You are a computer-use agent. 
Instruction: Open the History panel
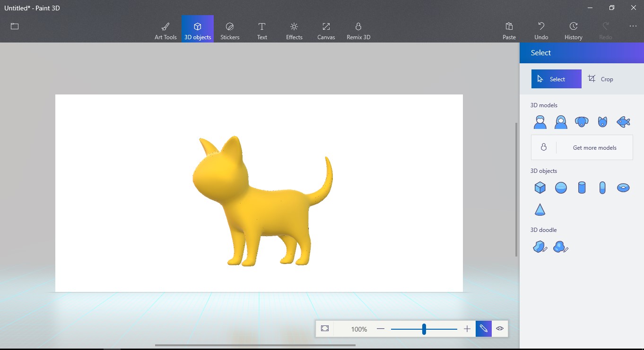(573, 28)
